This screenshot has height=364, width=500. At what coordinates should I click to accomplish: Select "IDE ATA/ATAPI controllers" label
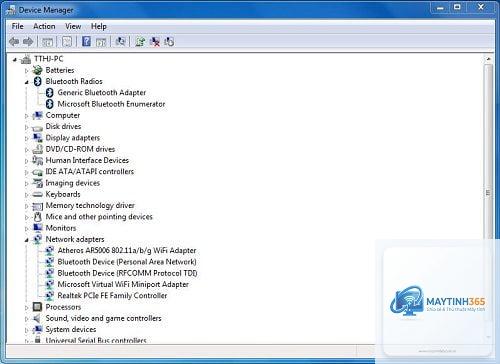[x=90, y=171]
